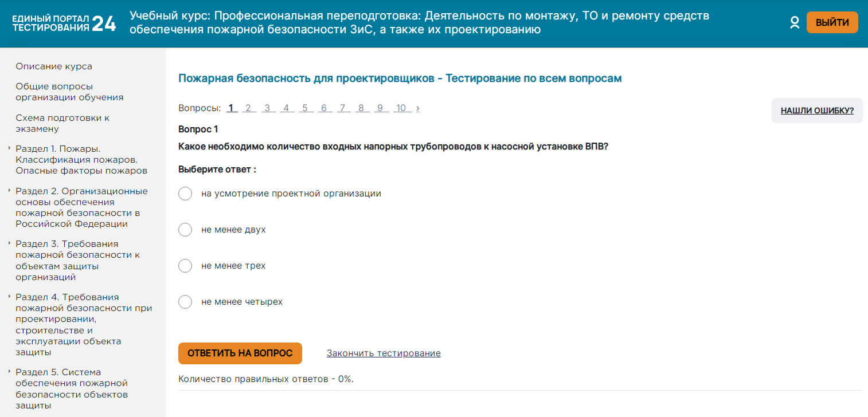868x417 pixels.
Task: Open 'Описание курса' in sidebar
Action: [54, 66]
